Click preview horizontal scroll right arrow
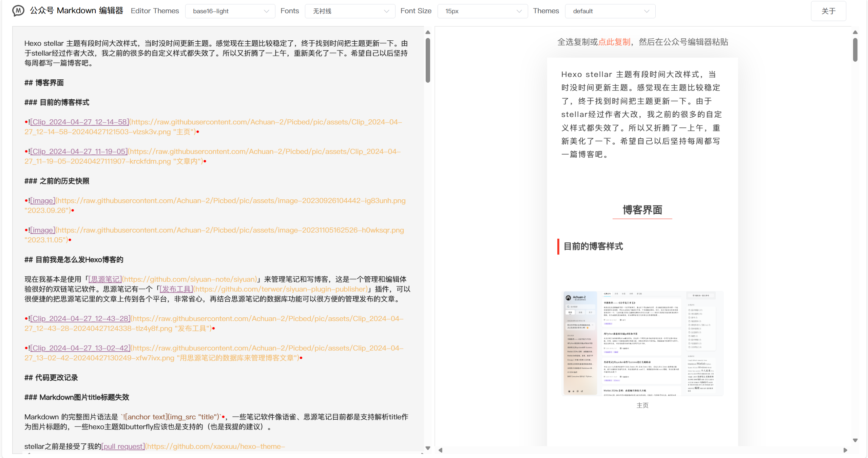This screenshot has height=458, width=868. pyautogui.click(x=845, y=450)
